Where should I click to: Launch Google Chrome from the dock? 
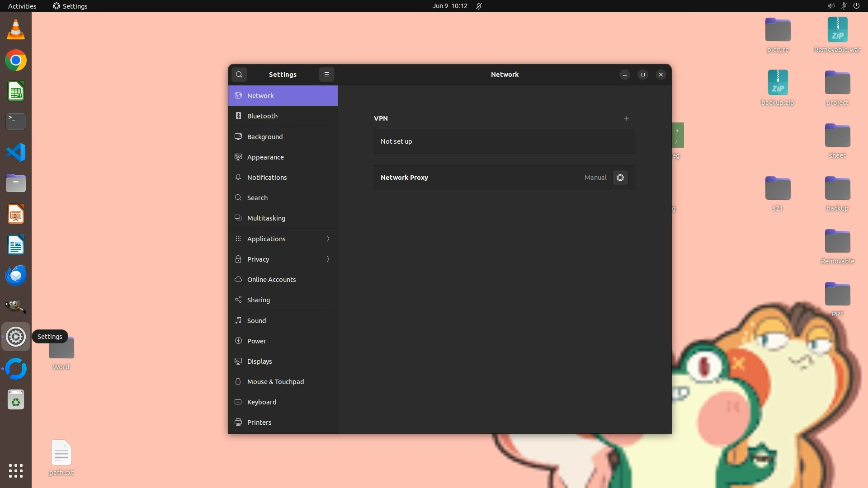click(x=16, y=61)
